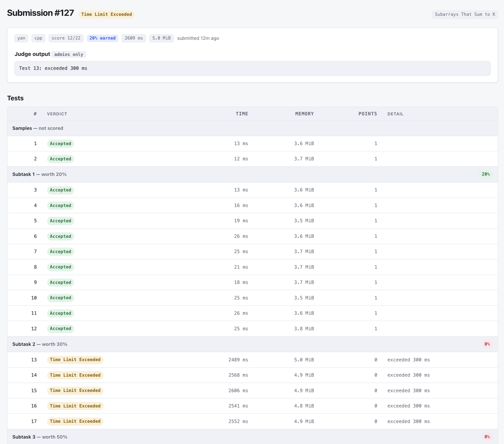Image resolution: width=504 pixels, height=444 pixels.
Task: Click the Time Limit Exceeded verdict for test 15
Action: [75, 390]
